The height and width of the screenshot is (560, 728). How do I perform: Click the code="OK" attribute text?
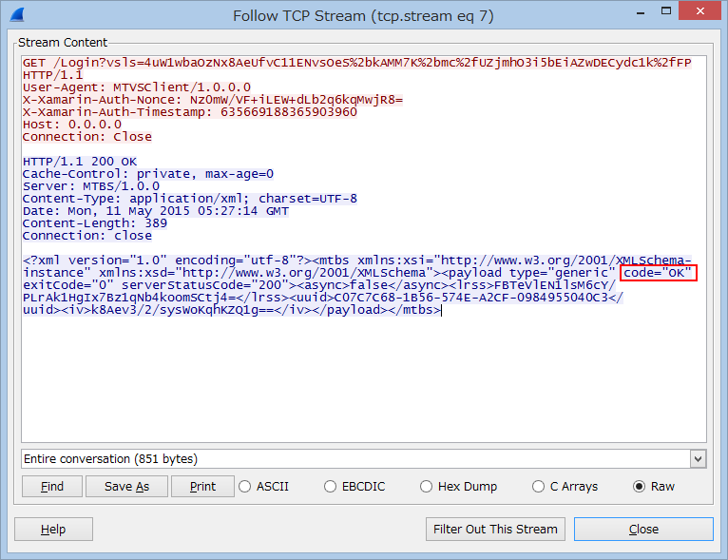(658, 273)
